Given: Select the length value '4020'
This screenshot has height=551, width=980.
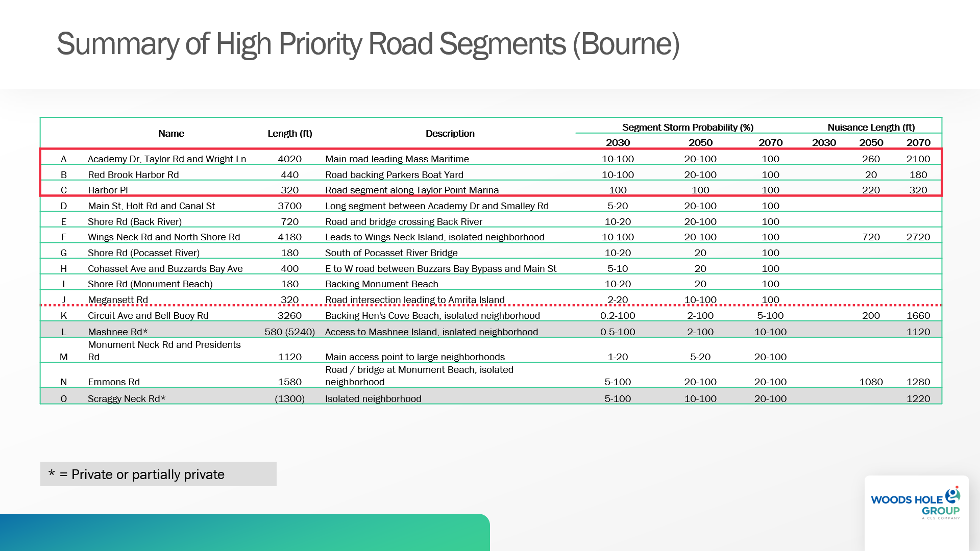Looking at the screenshot, I should [x=290, y=159].
